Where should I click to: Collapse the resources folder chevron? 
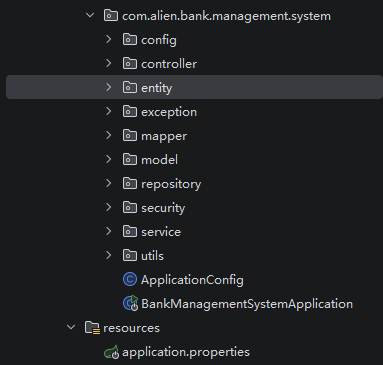point(71,327)
